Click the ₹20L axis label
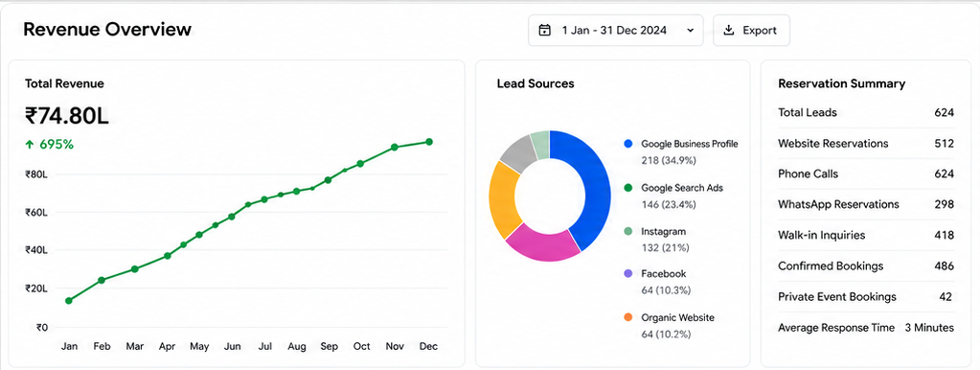The height and width of the screenshot is (370, 980). coord(36,289)
